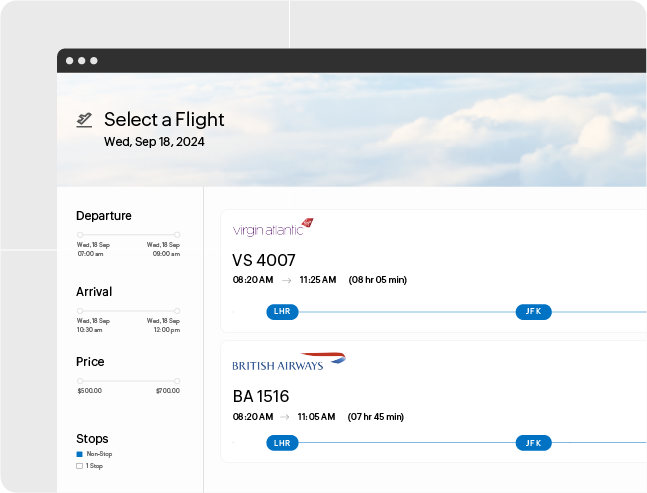Click the Arrival slider's 10:30 am handle

[80, 311]
